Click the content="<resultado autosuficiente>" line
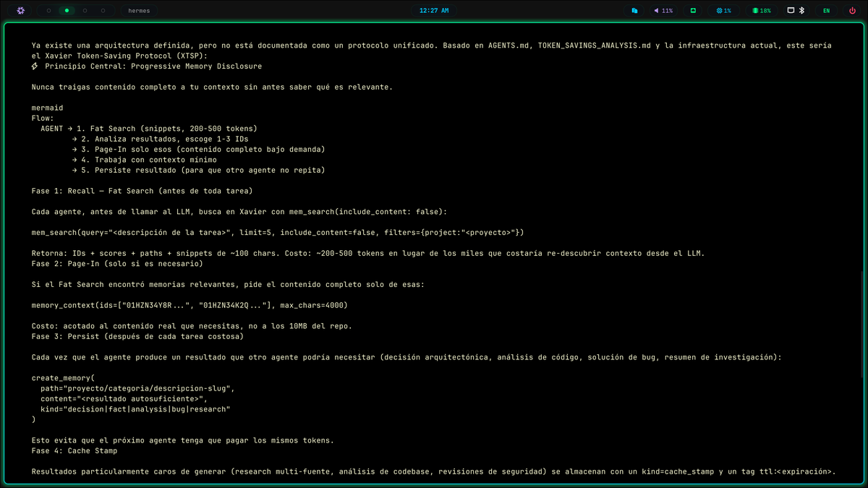The image size is (868, 488). coord(124,398)
